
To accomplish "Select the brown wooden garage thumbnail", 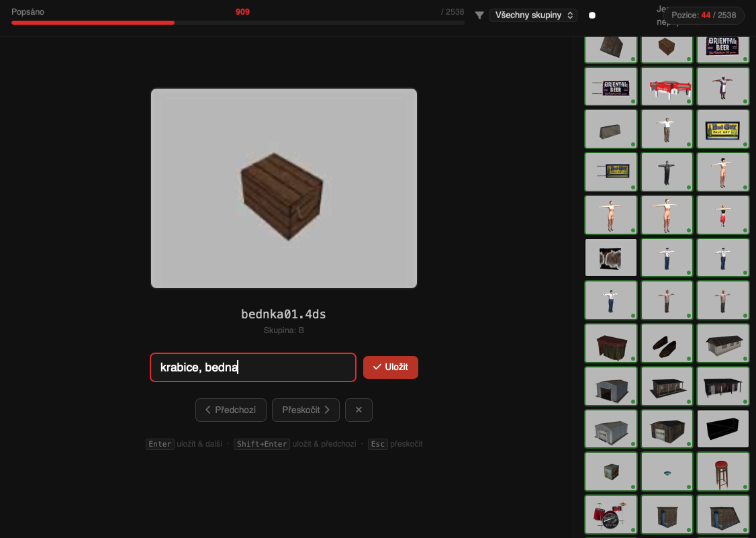I will [667, 429].
